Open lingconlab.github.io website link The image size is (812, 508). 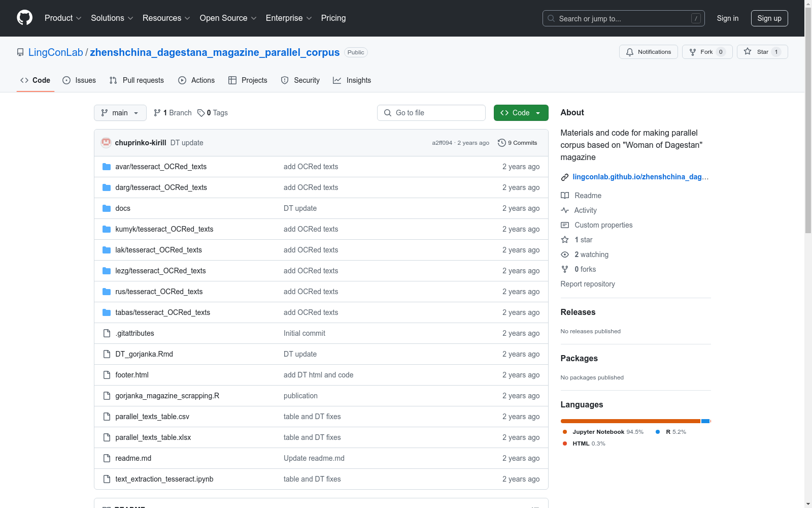pyautogui.click(x=640, y=177)
